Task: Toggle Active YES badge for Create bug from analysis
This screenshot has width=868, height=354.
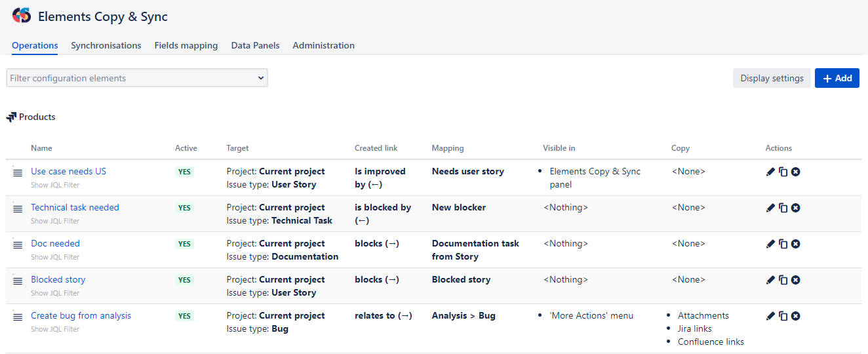Action: click(185, 316)
